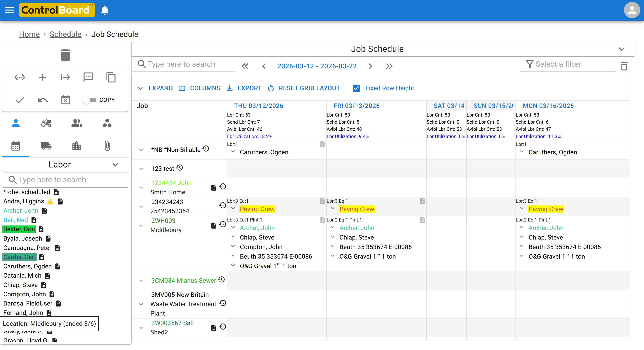The width and height of the screenshot is (644, 350).
Task: Click the attachment paperclip icon
Action: click(x=107, y=146)
